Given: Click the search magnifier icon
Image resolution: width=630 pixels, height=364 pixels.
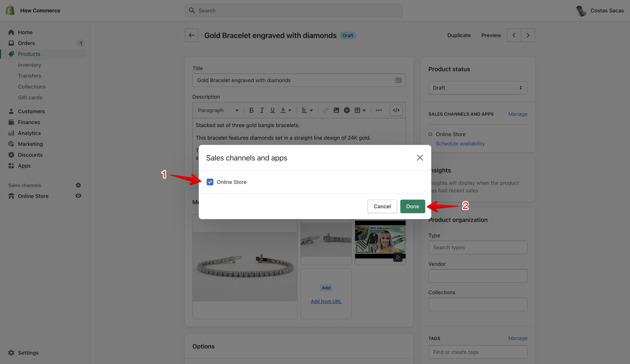Looking at the screenshot, I should 192,10.
